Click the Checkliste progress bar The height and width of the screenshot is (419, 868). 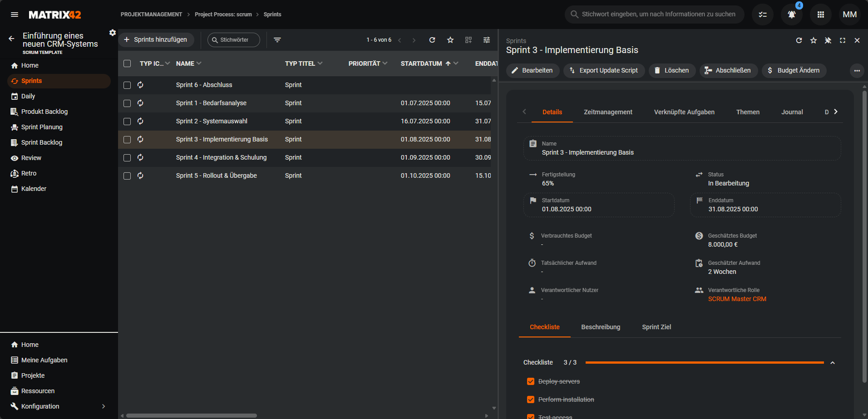point(704,363)
